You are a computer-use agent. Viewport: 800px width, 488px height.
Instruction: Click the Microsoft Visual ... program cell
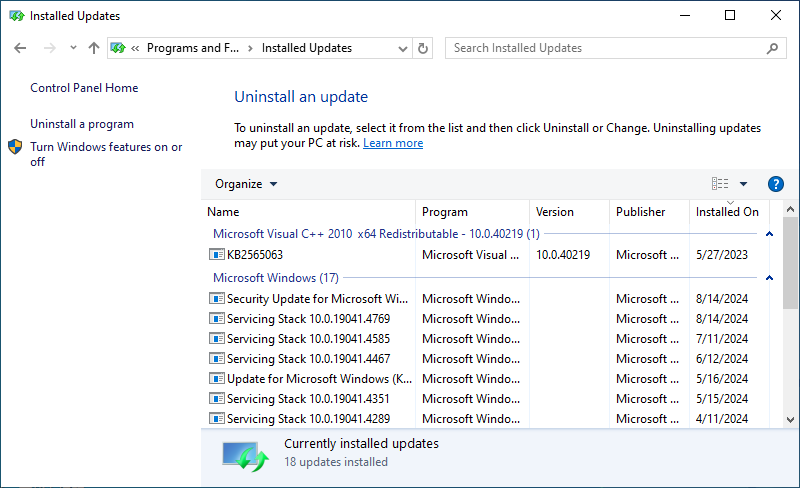click(470, 255)
